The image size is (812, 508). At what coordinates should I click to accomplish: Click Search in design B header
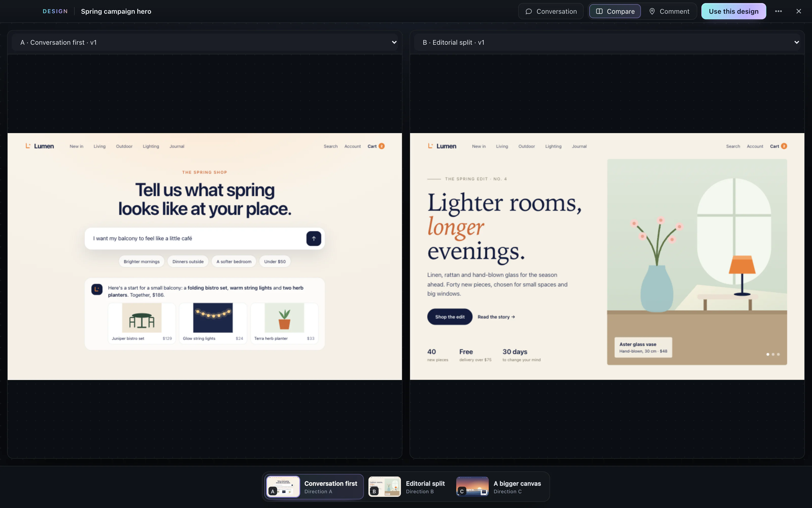pos(733,147)
